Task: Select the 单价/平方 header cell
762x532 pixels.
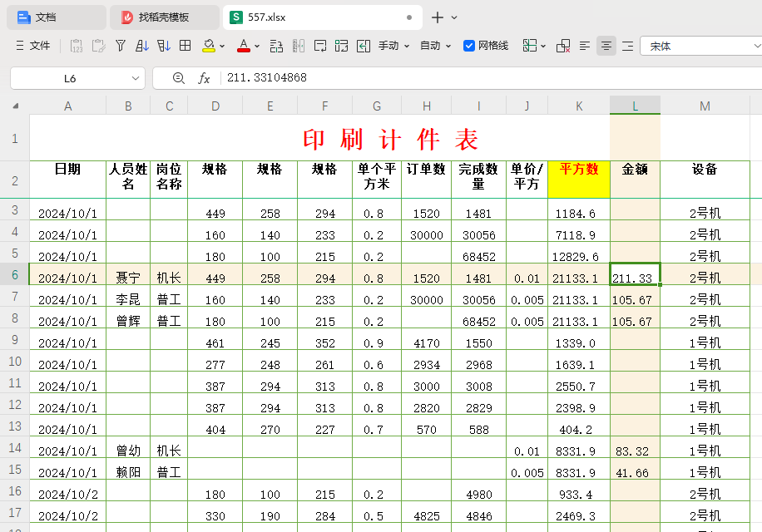Action: [527, 180]
